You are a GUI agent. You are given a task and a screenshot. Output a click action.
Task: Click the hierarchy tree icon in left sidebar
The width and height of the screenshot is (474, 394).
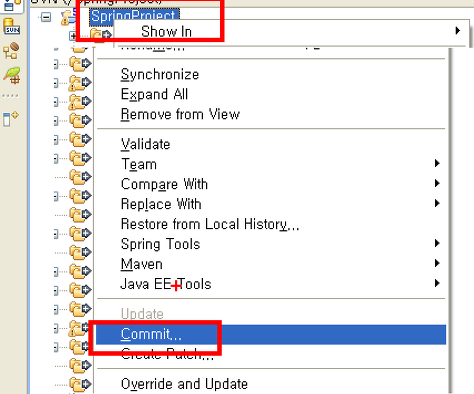(11, 51)
